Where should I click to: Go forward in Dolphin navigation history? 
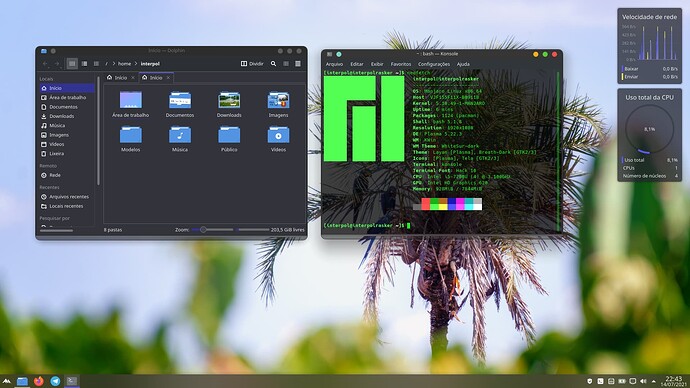pos(57,64)
